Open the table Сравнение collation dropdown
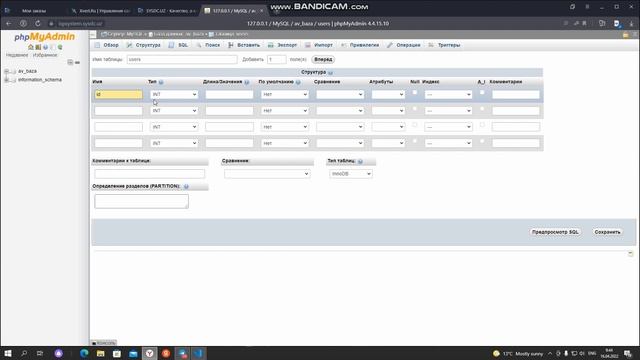 267,174
